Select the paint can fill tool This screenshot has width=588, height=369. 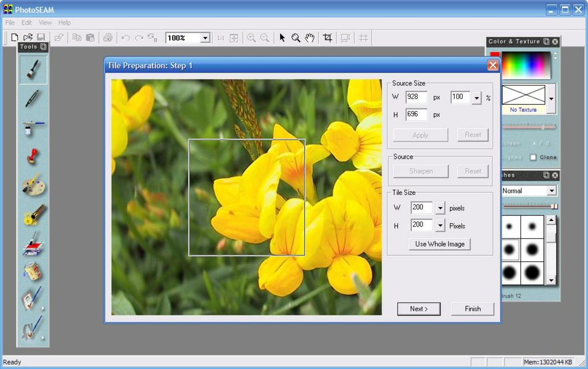(33, 272)
